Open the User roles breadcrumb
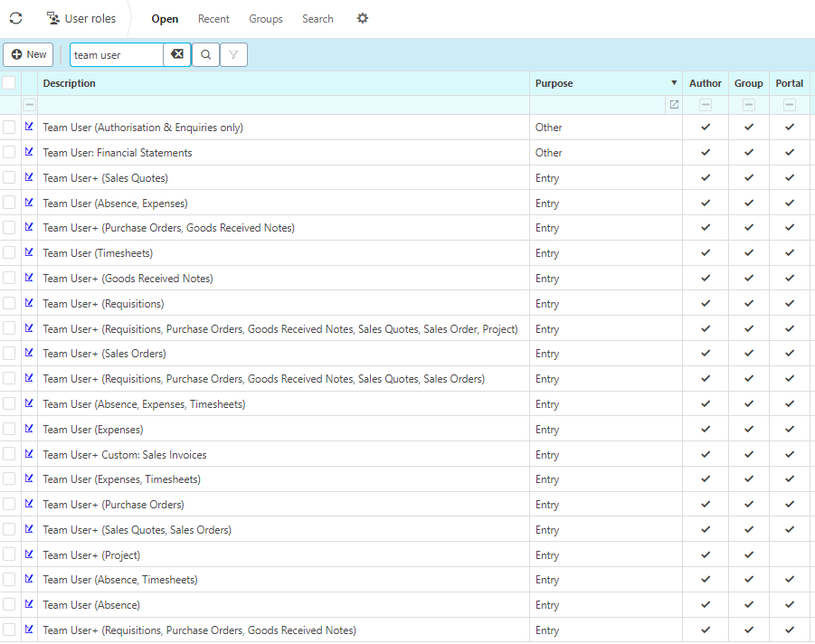 coord(81,18)
